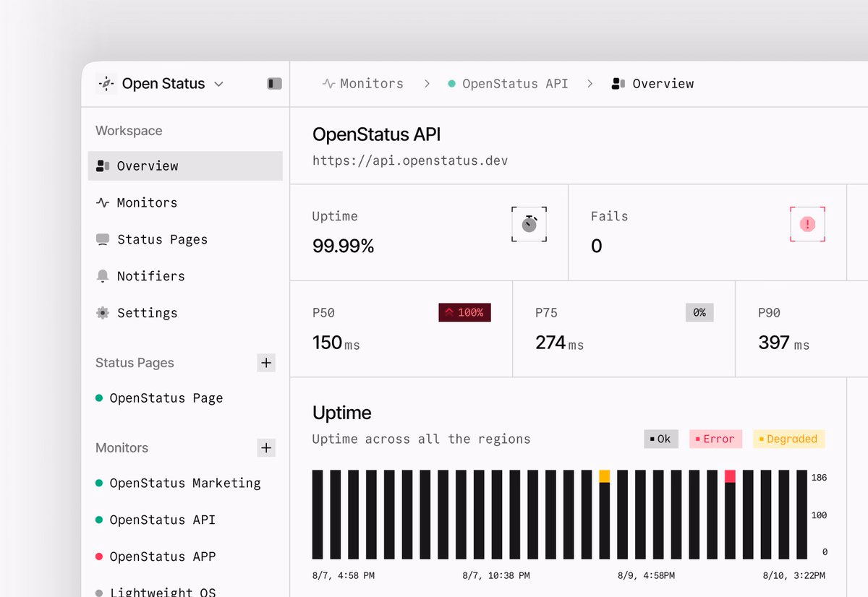868x597 pixels.
Task: Click the Open Status logo icon
Action: click(106, 84)
